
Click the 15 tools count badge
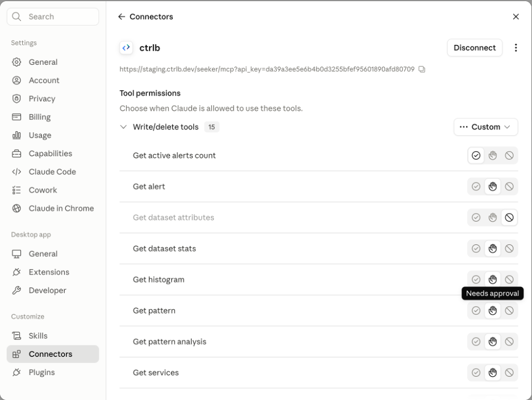pyautogui.click(x=211, y=127)
